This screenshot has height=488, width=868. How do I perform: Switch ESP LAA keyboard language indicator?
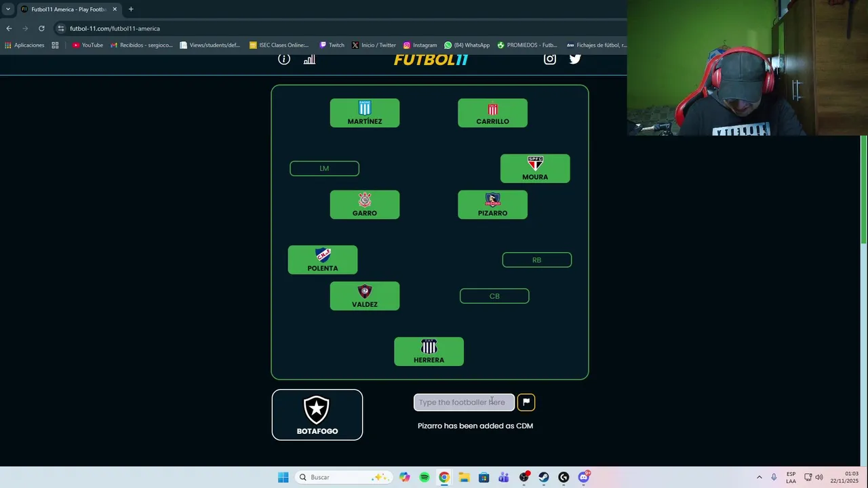tap(791, 477)
